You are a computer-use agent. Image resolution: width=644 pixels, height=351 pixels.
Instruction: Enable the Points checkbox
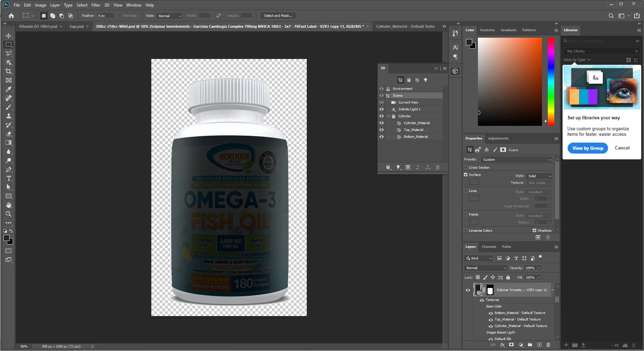[x=466, y=214]
